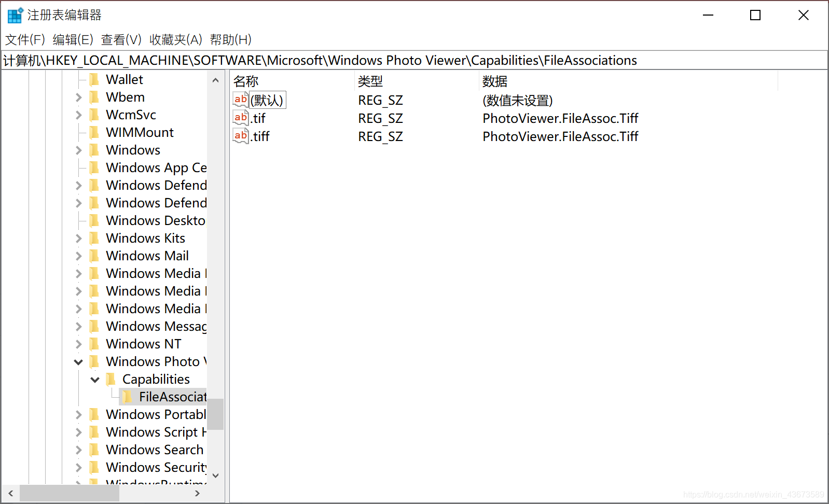Expand the Windows Script Host node
This screenshot has width=829, height=504.
78,432
